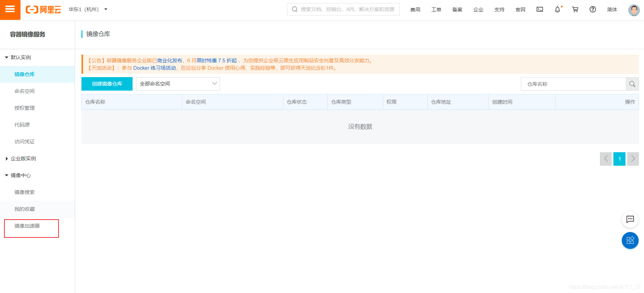Open the help question mark icon
The height and width of the screenshot is (293, 644).
593,9
